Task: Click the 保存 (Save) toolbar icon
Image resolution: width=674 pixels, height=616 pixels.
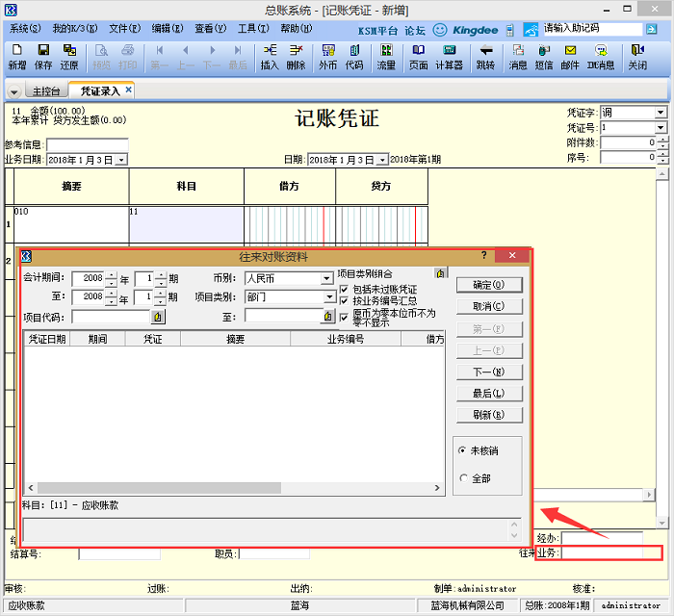Action: click(x=43, y=57)
